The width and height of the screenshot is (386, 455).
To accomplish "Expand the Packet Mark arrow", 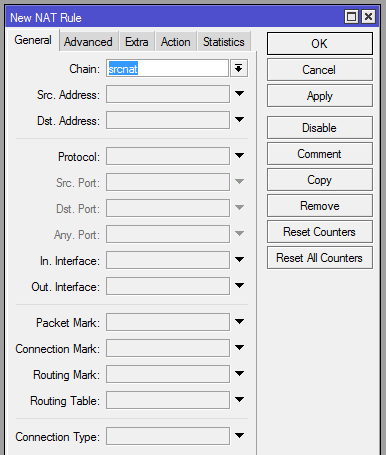I will [x=239, y=322].
